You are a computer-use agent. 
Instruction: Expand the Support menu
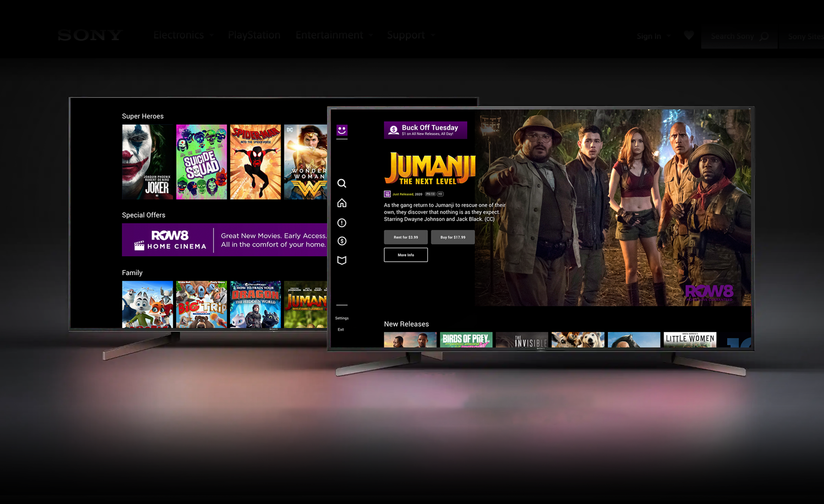(411, 35)
